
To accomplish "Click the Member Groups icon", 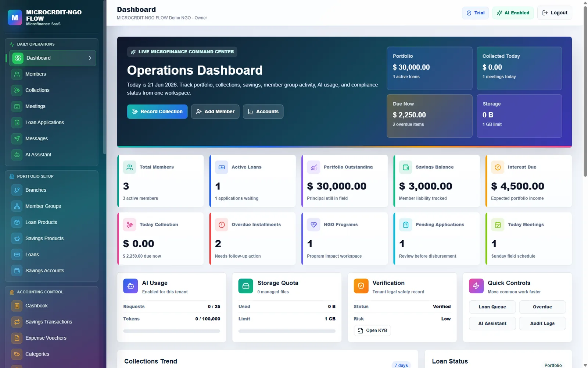I will pos(17,206).
